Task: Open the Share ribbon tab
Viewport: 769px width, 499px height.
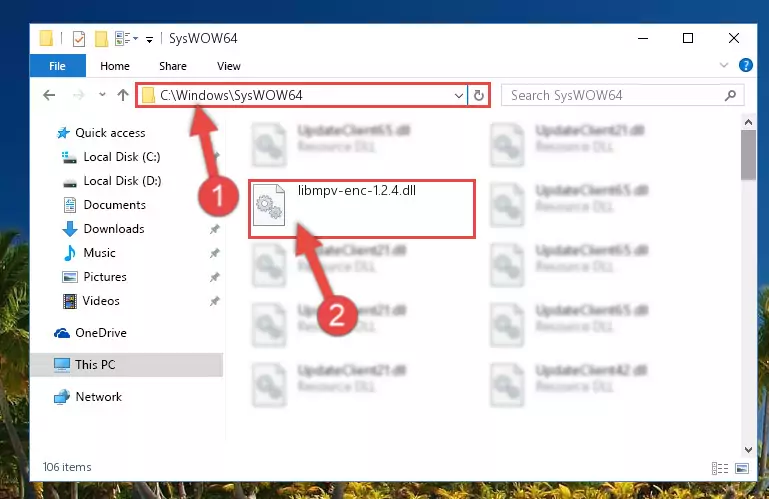Action: (173, 66)
